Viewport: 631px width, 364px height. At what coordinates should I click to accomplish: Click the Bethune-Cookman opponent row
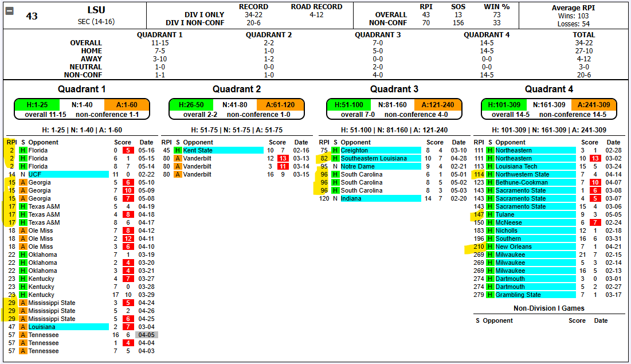click(535, 182)
